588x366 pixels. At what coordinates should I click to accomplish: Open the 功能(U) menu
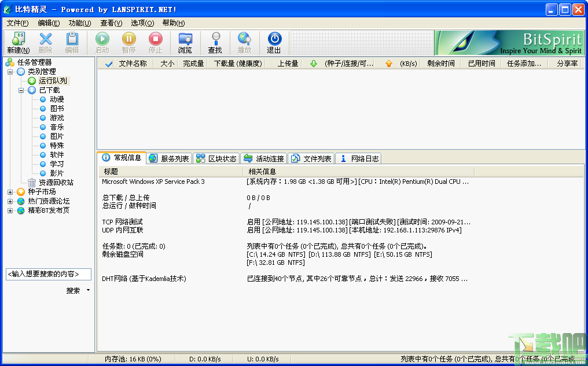80,23
